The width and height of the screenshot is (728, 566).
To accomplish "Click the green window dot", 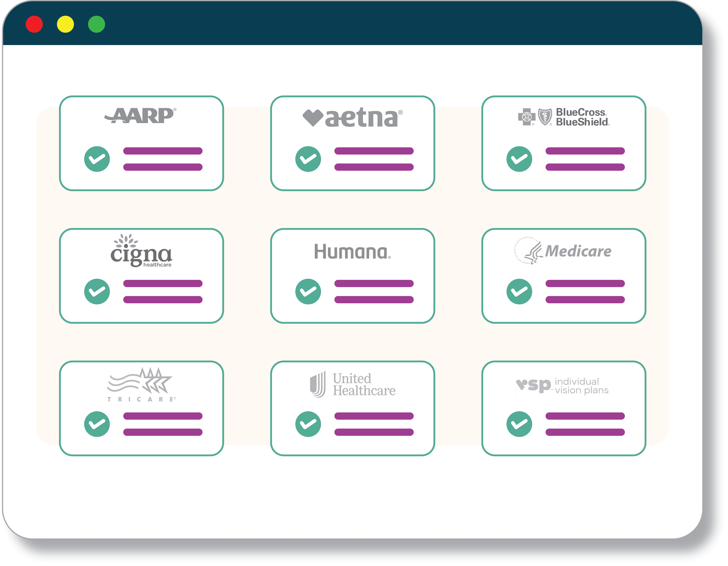I will pyautogui.click(x=97, y=24).
